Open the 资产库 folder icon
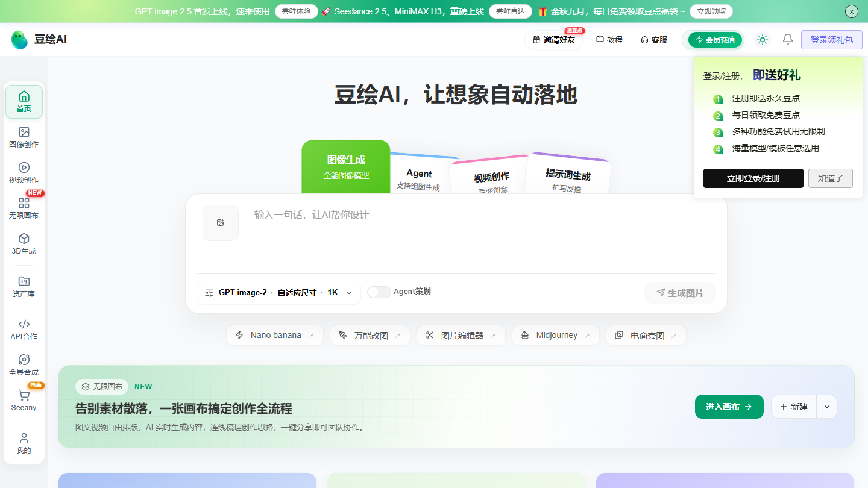 click(24, 281)
